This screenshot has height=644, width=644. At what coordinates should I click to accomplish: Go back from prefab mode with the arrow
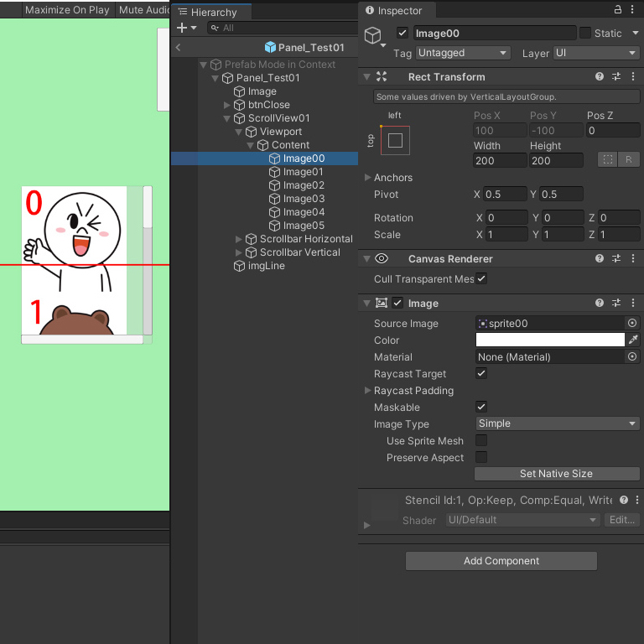[178, 47]
